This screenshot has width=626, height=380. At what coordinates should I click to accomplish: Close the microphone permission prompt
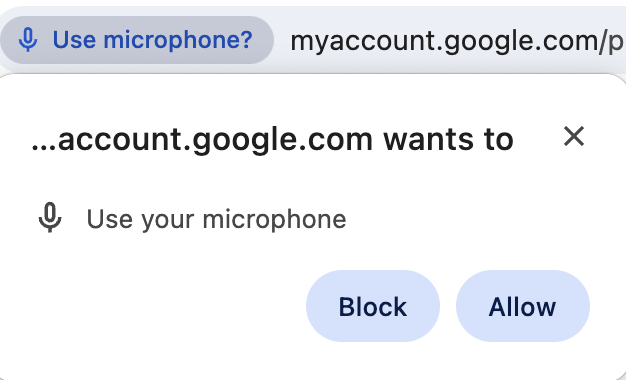574,137
